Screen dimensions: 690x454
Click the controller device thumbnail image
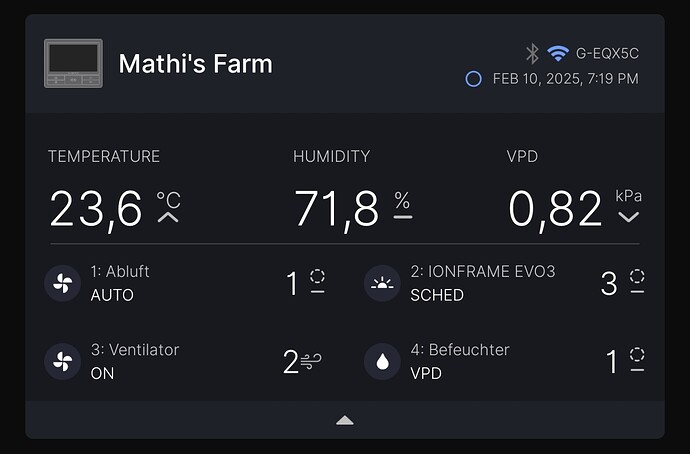pos(73,63)
